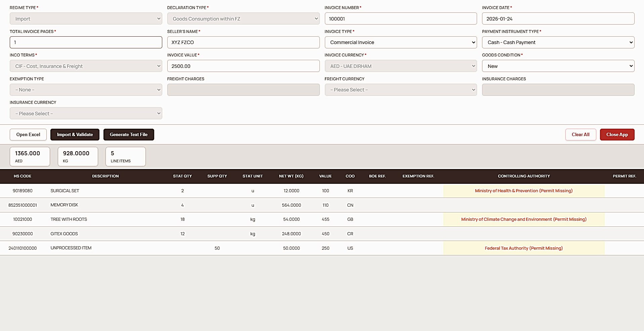644x331 pixels.
Task: Open the Goods Condition dropdown
Action: coord(558,66)
